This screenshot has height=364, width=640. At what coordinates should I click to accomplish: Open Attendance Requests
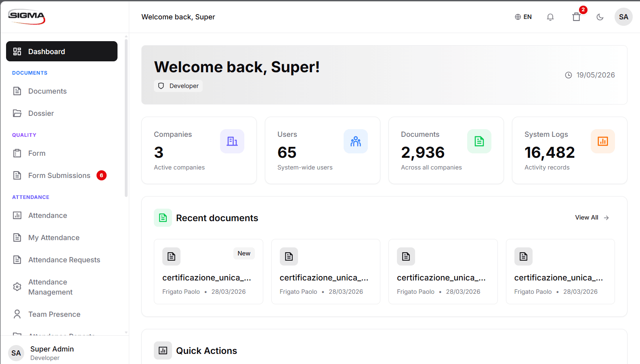tap(62, 260)
